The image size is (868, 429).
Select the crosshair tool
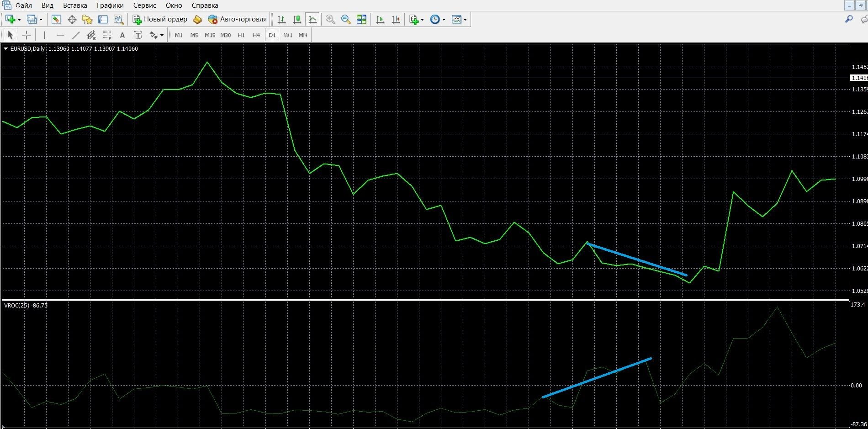pyautogui.click(x=26, y=35)
